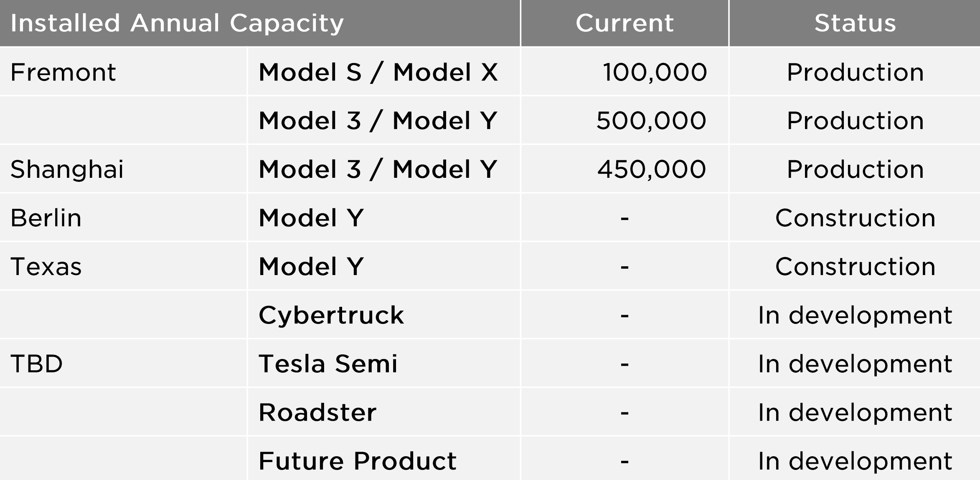Image resolution: width=980 pixels, height=480 pixels.
Task: Click the 500,000 capacity value
Action: click(x=651, y=121)
